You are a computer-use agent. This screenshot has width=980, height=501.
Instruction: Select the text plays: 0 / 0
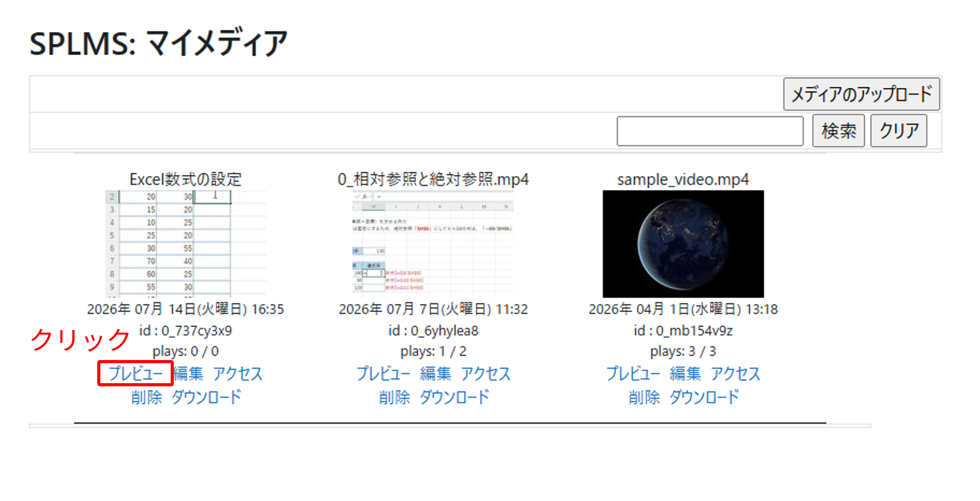[x=186, y=351]
